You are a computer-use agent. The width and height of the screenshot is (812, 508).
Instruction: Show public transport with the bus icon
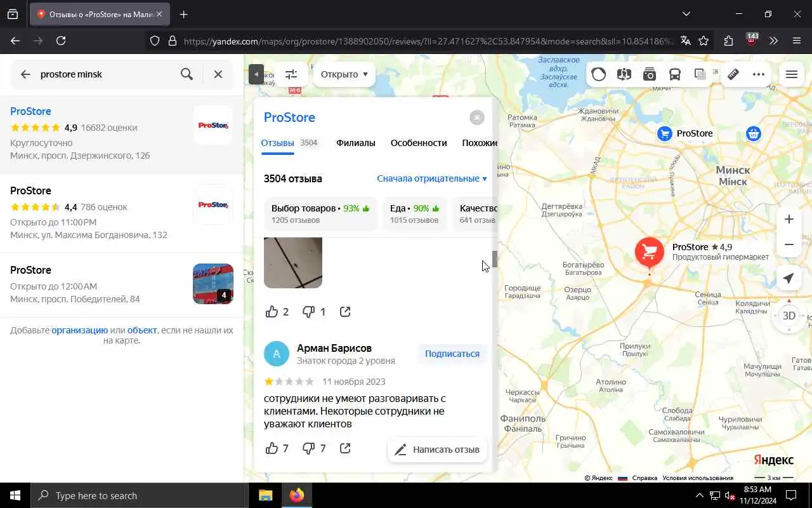(x=674, y=74)
